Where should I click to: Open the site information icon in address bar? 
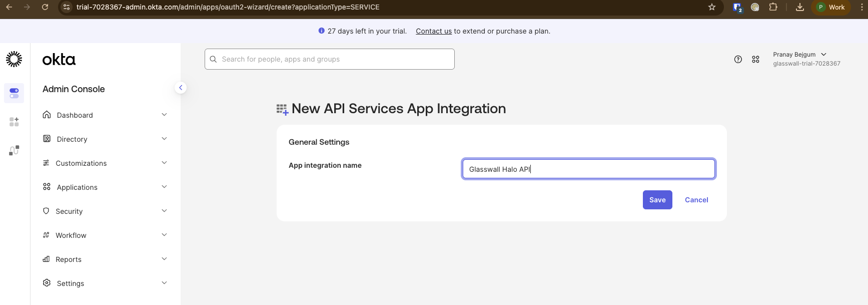point(67,7)
